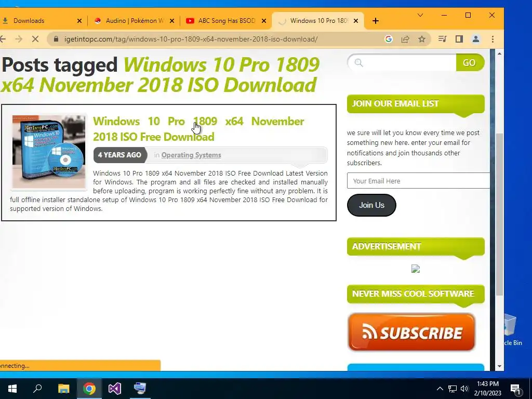Click the scrollbar up arrow
The image size is (532, 399).
point(499,54)
